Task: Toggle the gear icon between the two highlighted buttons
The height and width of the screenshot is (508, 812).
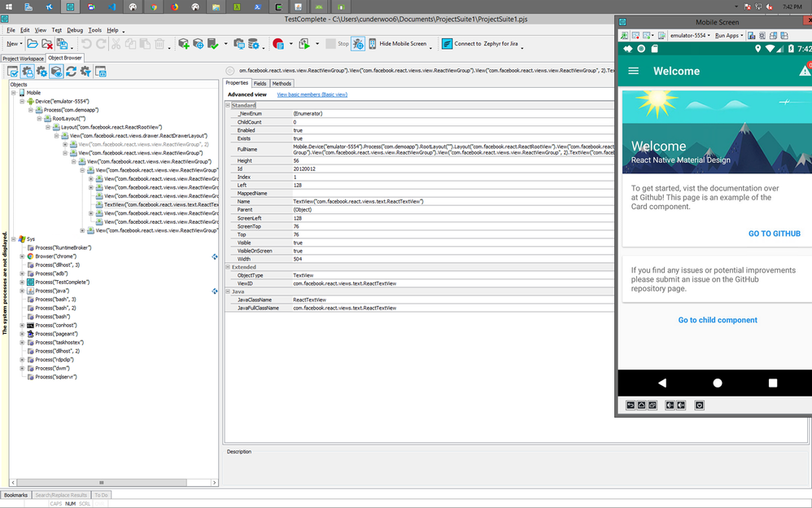Action: pyautogui.click(x=42, y=72)
